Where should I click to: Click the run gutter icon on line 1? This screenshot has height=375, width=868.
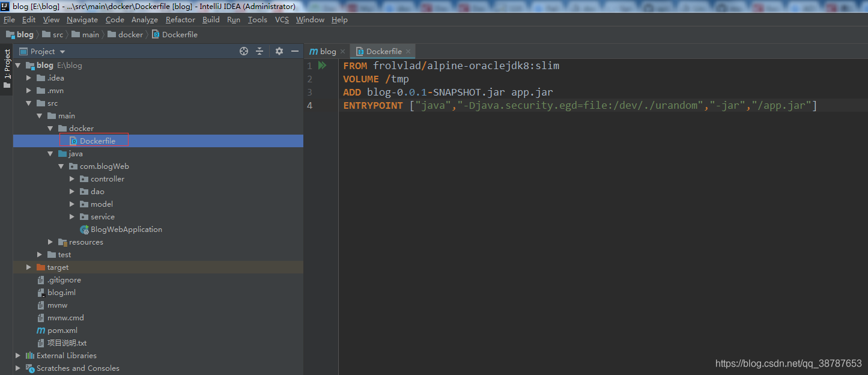tap(323, 66)
